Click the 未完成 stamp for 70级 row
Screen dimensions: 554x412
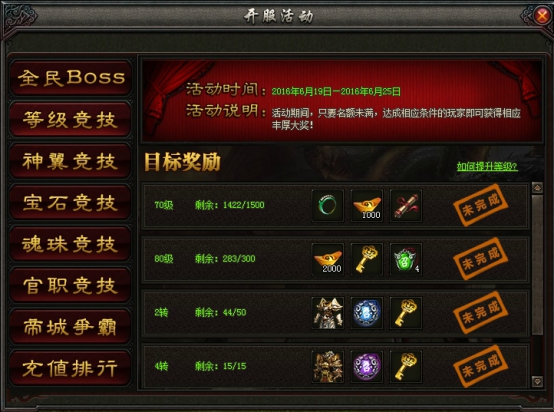tap(481, 205)
